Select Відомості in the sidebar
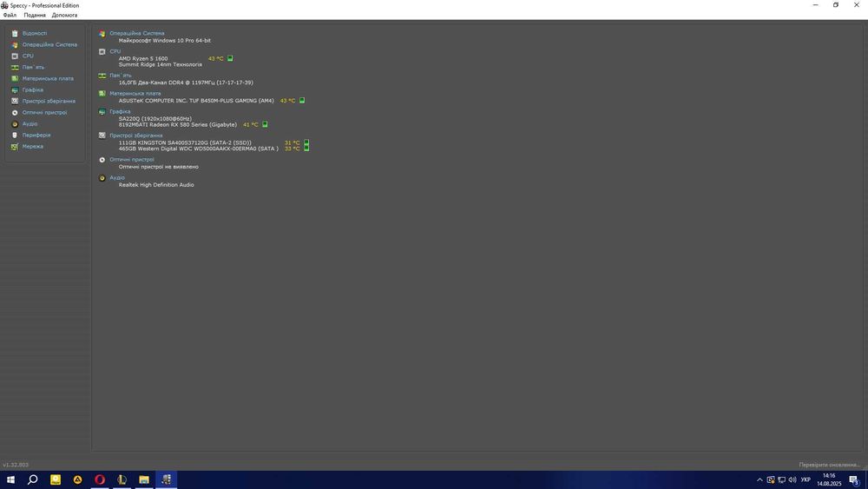 [x=35, y=33]
